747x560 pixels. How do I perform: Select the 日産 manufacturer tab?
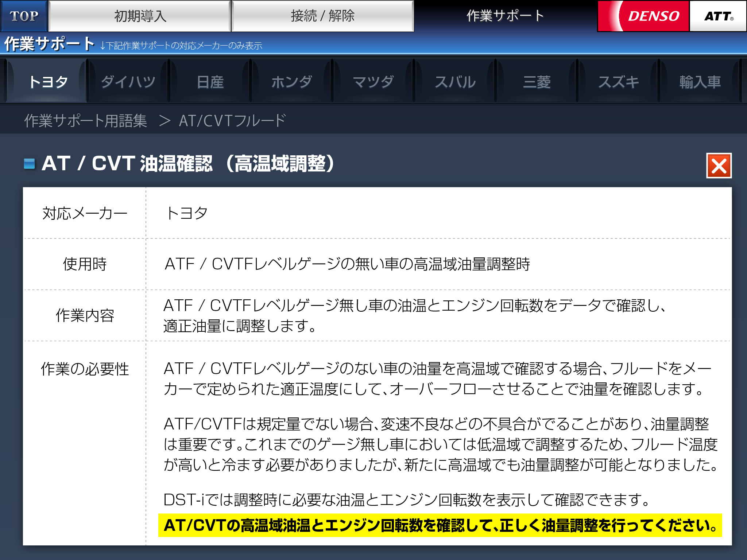[210, 82]
